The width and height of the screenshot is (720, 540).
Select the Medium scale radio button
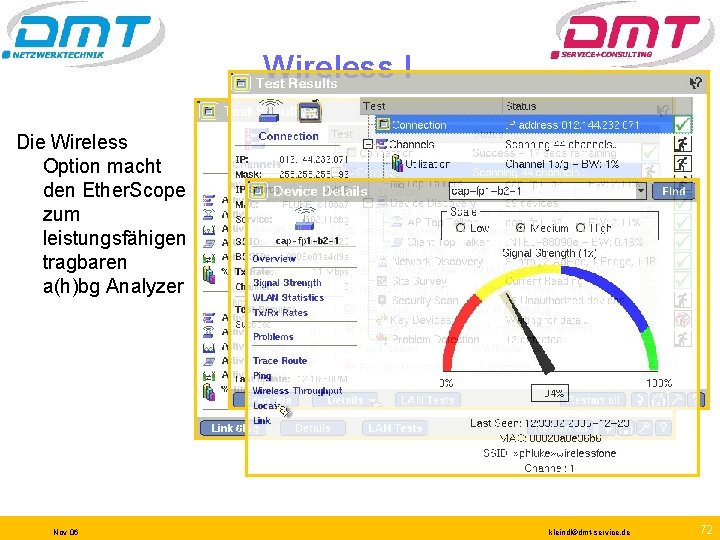pos(520,228)
